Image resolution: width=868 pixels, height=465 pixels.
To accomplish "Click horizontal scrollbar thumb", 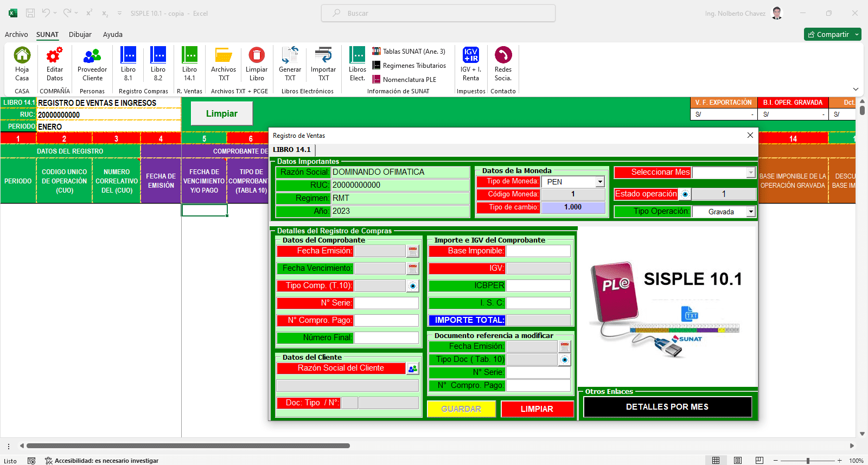I will tap(188, 446).
